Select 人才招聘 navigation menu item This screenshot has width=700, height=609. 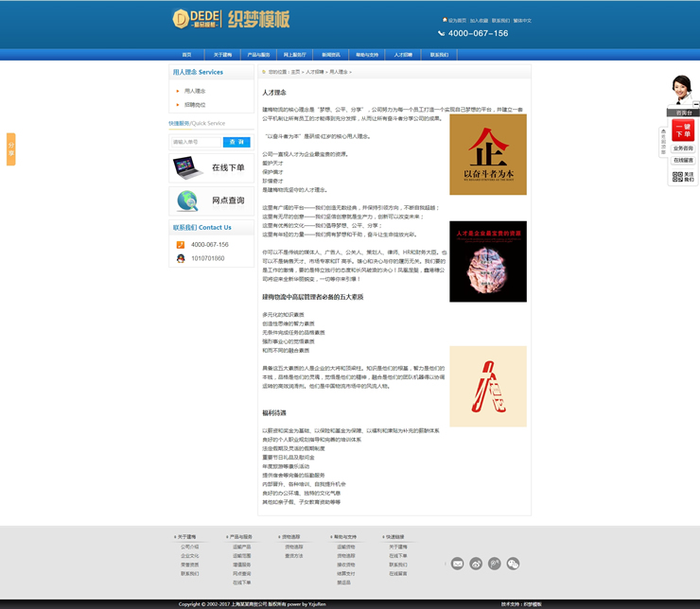coord(403,55)
